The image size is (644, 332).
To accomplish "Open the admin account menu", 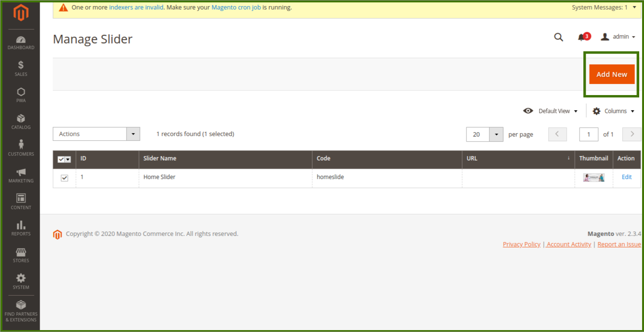I will coord(618,37).
